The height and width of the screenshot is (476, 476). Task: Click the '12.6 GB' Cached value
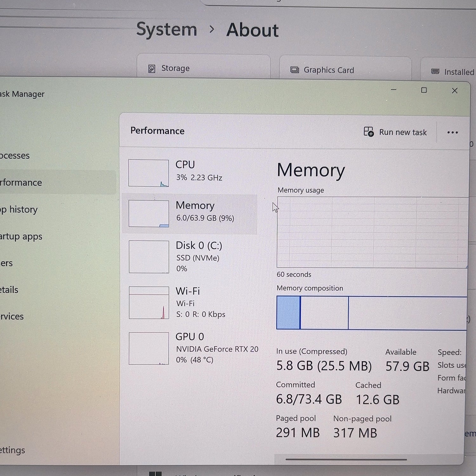(377, 400)
